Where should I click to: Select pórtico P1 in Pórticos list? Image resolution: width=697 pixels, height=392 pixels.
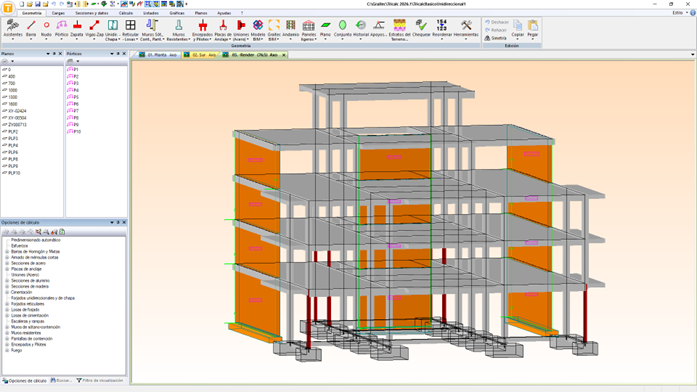pos(76,69)
